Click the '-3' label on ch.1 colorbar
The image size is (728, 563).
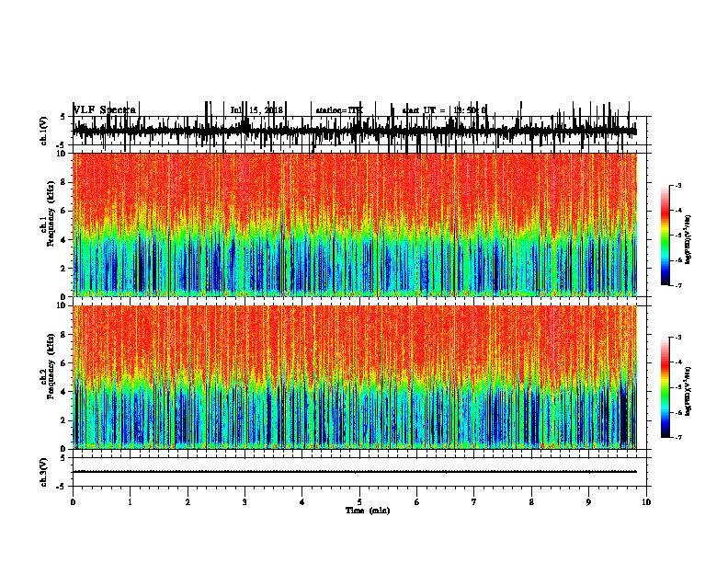pos(677,186)
